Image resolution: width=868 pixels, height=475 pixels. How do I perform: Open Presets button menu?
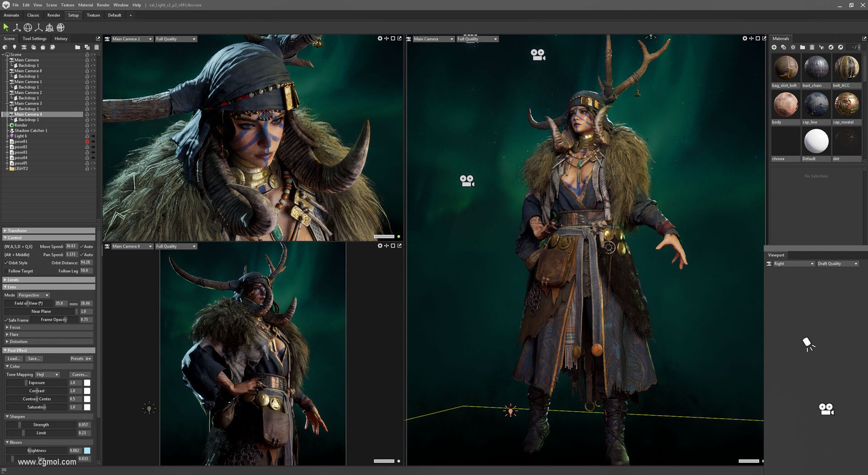(x=81, y=359)
